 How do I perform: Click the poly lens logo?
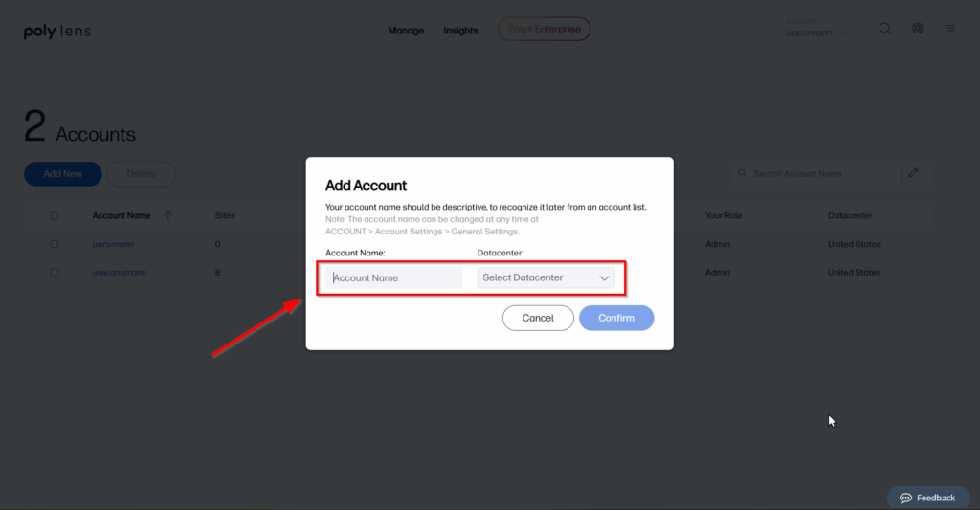tap(56, 32)
